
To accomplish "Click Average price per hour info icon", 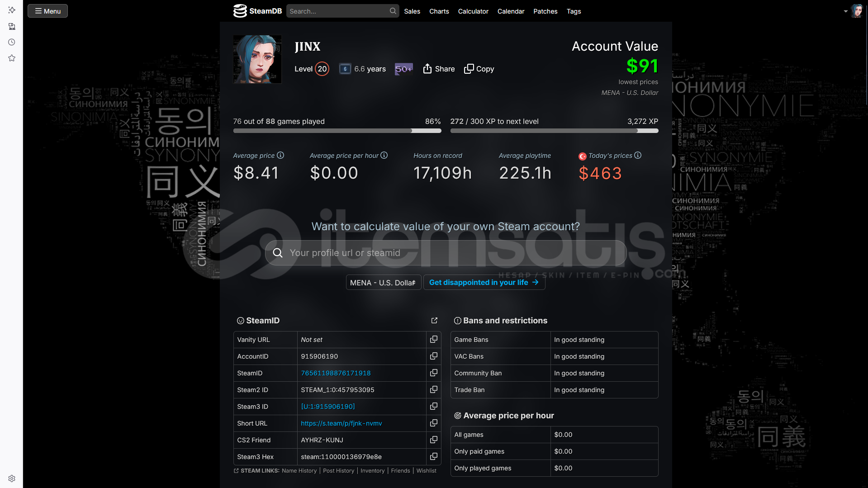I will (384, 155).
